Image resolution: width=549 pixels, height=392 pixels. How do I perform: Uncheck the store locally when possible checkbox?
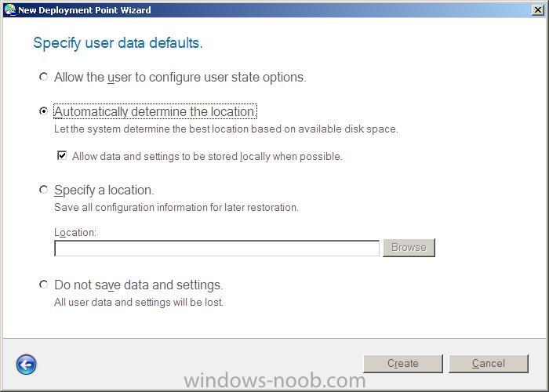62,155
